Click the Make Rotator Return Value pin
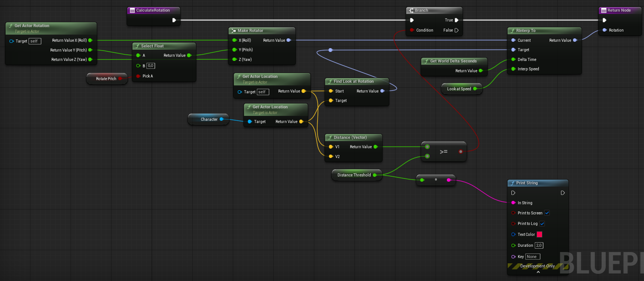This screenshot has height=281, width=644. (288, 40)
